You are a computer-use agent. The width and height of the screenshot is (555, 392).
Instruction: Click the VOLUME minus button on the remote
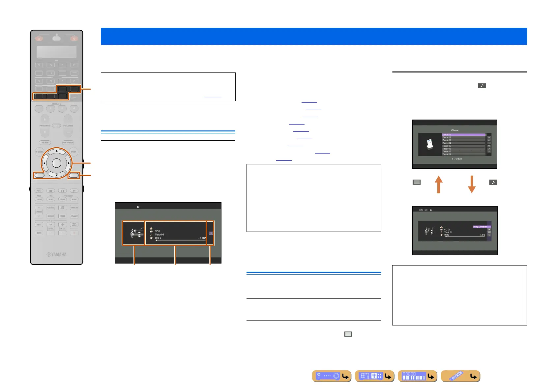(x=68, y=132)
